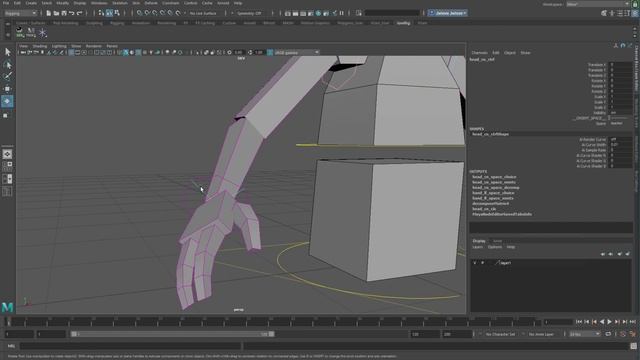Switch to the Rigging shelf tab
The image size is (640, 360).
117,23
